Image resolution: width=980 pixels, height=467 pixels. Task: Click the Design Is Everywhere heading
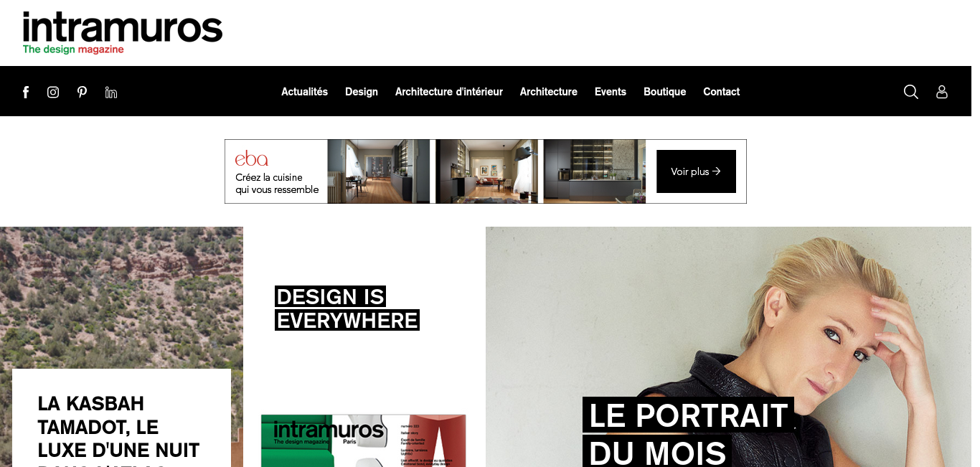[x=347, y=308]
